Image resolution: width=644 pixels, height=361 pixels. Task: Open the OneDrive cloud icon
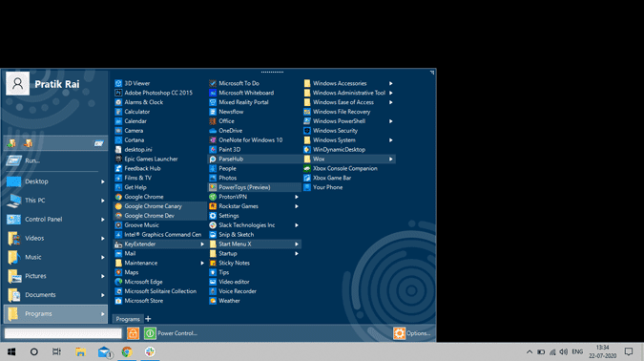pyautogui.click(x=213, y=131)
